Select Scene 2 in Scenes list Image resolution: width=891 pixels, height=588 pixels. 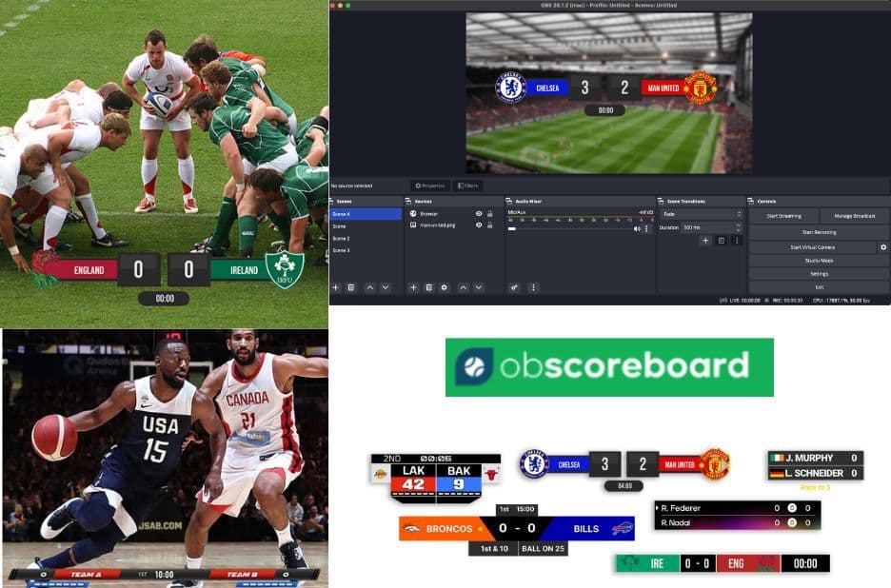(x=366, y=239)
